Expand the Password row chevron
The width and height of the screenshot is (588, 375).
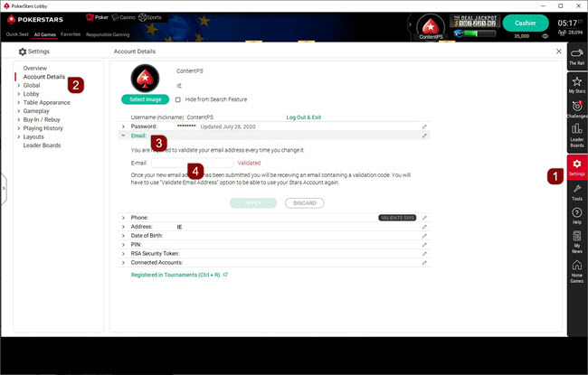click(x=123, y=127)
